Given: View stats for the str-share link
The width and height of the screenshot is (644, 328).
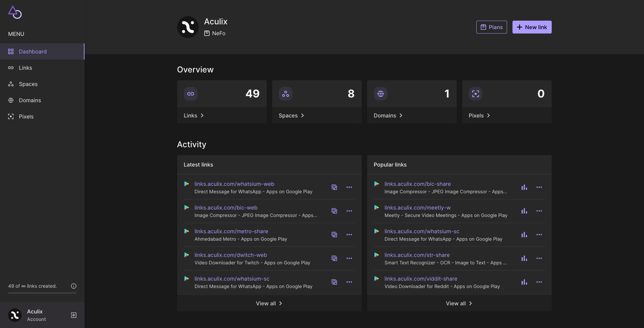Looking at the screenshot, I should click(524, 258).
